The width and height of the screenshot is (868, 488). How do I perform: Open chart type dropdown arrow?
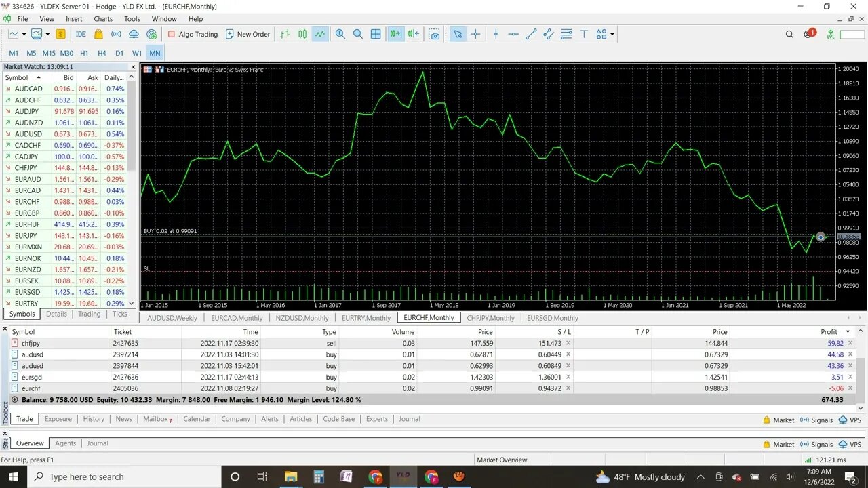24,34
